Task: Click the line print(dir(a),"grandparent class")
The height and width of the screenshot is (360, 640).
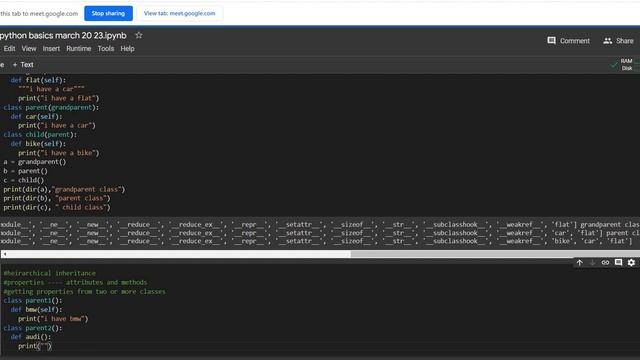Action: pos(64,189)
